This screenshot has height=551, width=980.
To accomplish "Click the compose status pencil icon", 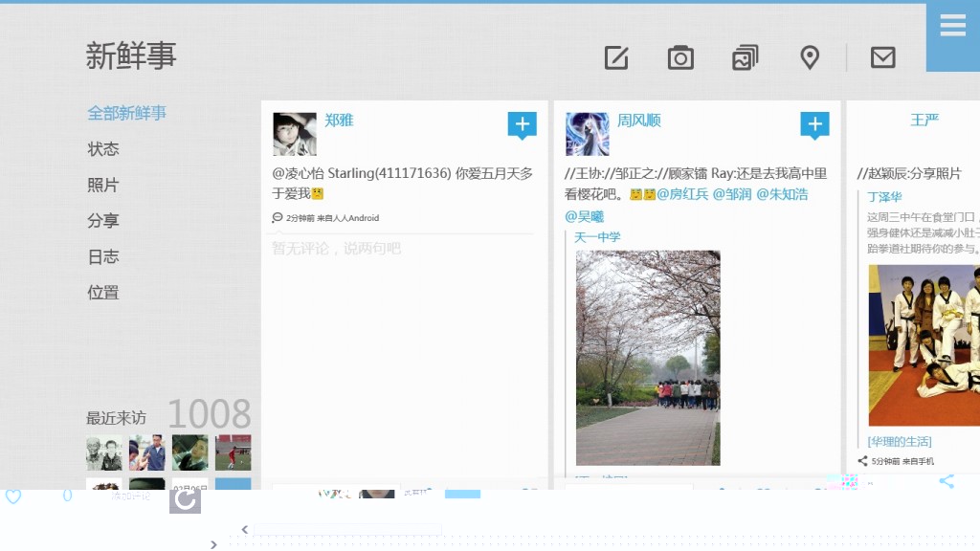I will point(616,57).
